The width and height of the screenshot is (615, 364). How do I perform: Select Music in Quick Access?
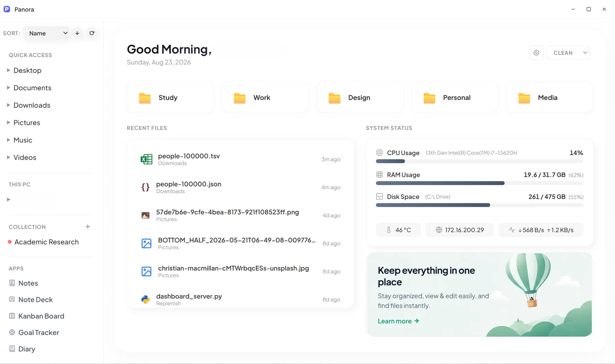(x=23, y=140)
